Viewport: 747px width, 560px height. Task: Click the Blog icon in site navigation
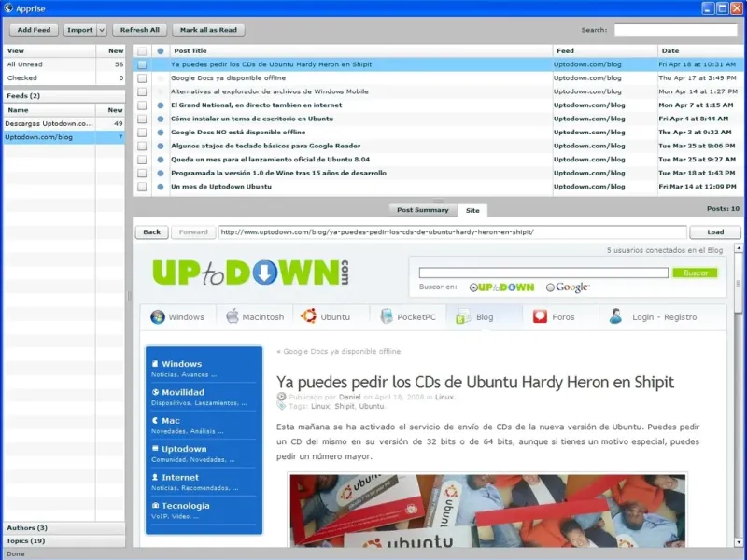[x=463, y=316]
